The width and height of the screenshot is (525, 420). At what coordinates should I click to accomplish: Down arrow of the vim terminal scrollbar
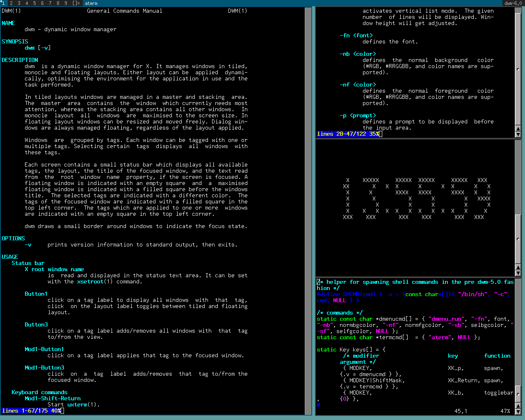point(518,411)
